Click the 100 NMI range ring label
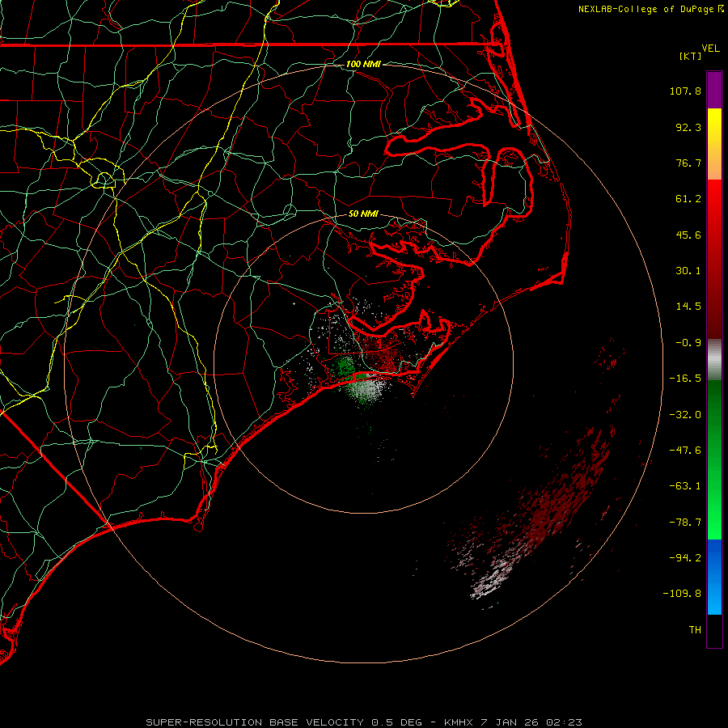This screenshot has height=728, width=728. click(x=363, y=64)
